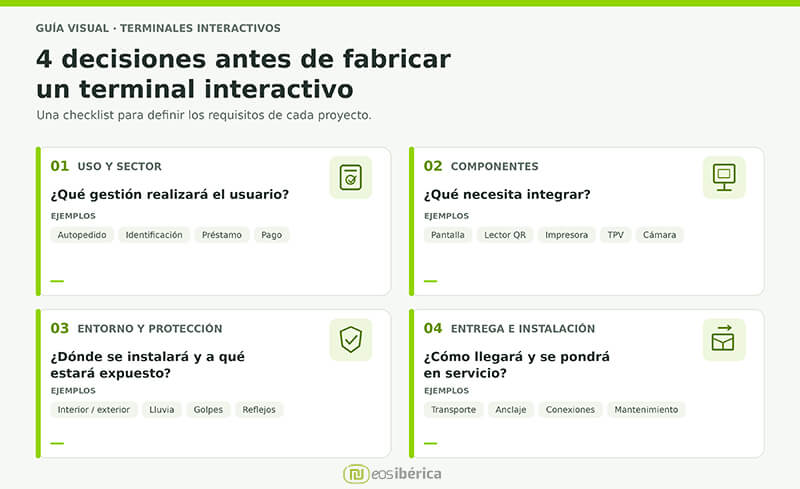Viewport: 800px width, 489px height.
Task: Click the EJEMPLOS label in Entorno y protección card
Action: tap(73, 390)
